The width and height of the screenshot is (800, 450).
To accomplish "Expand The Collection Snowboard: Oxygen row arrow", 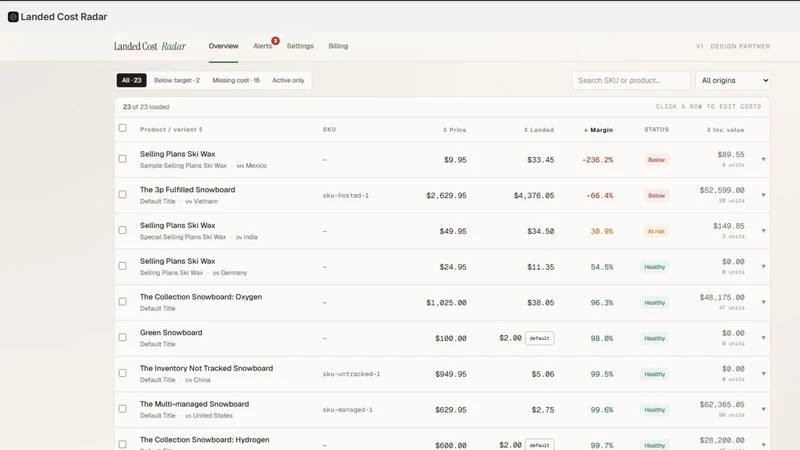I will click(763, 303).
